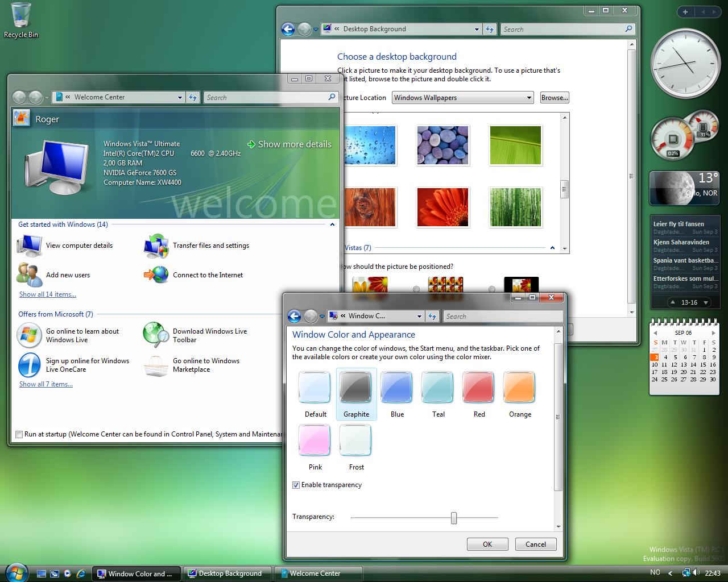Click the Browse... button
The height and width of the screenshot is (582, 728).
555,98
